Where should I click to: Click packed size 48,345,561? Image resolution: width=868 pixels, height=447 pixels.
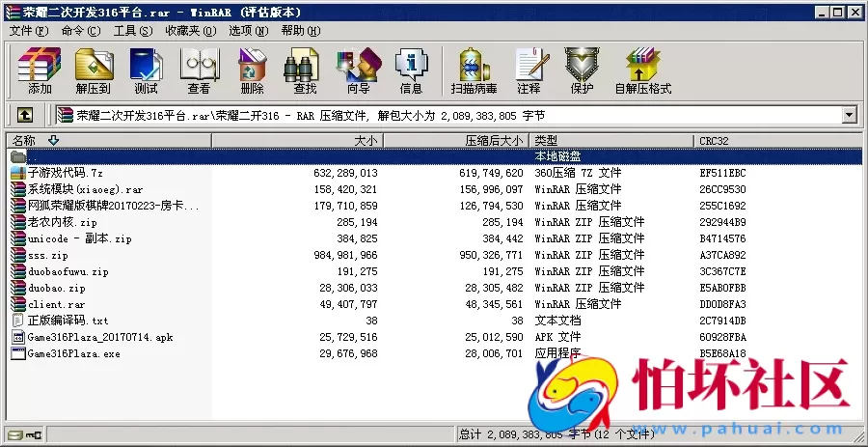point(494,304)
